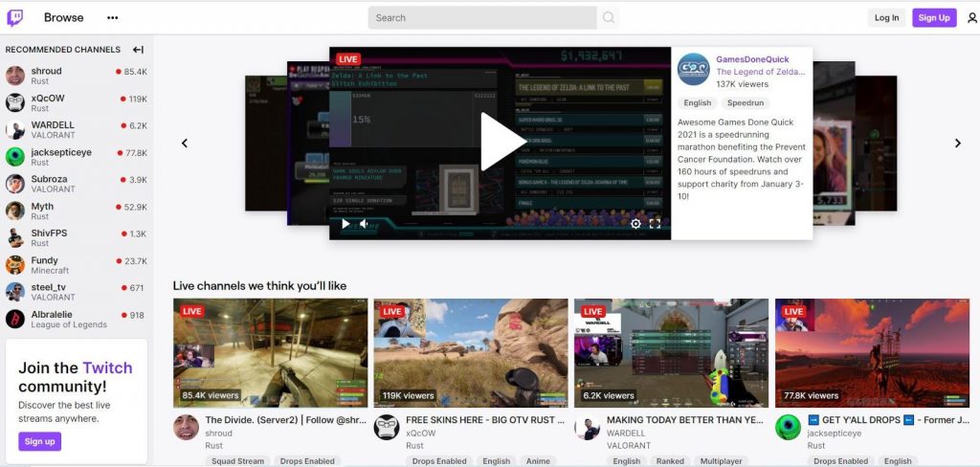980x467 pixels.
Task: Go to next carousel stream
Action: (x=957, y=144)
